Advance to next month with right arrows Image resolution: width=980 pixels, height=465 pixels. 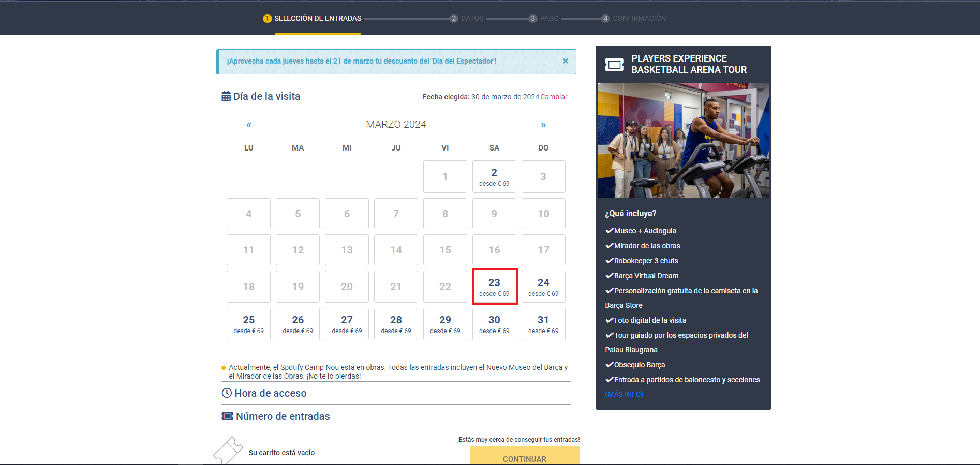pyautogui.click(x=543, y=125)
